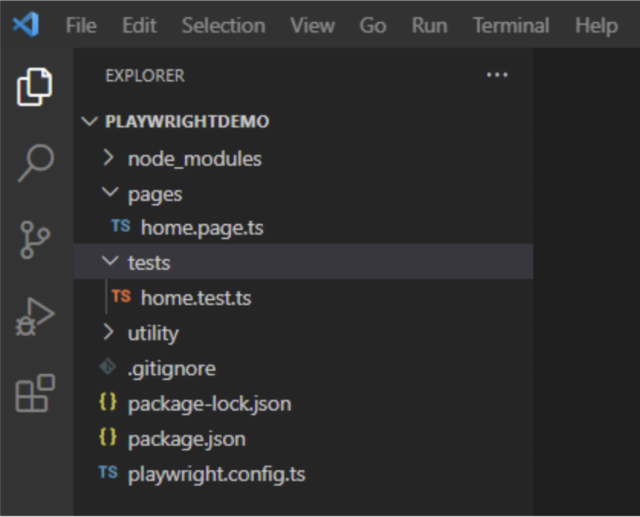Click the TS icon beside home.test.ts
Screen dimensions: 640x517
pyautogui.click(x=121, y=297)
